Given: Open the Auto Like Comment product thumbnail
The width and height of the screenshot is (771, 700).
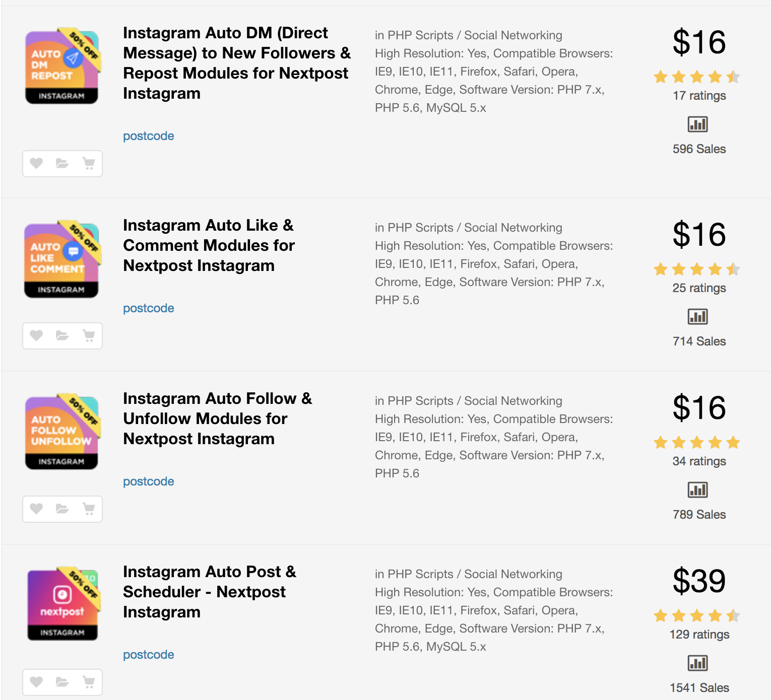Looking at the screenshot, I should click(x=61, y=260).
